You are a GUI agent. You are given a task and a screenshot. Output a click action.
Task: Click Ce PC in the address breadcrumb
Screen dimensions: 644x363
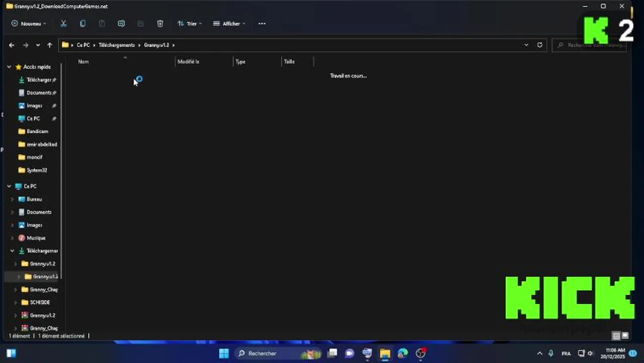(83, 45)
